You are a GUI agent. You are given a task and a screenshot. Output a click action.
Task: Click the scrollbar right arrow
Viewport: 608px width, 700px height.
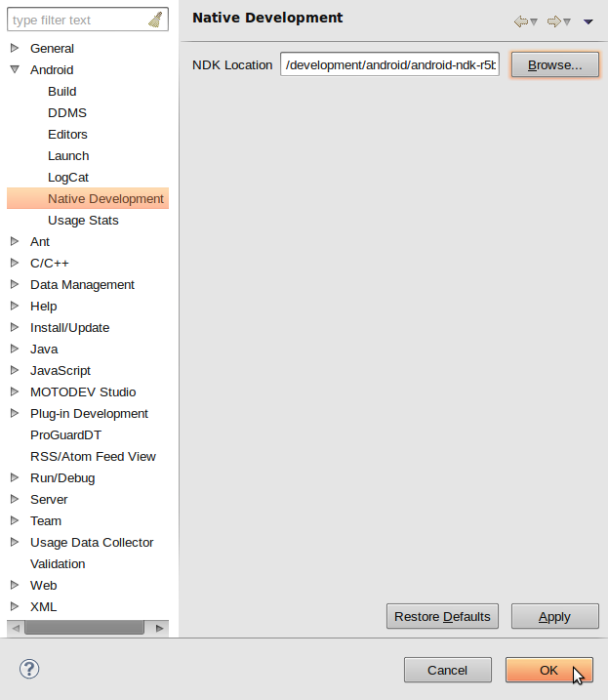coord(159,628)
